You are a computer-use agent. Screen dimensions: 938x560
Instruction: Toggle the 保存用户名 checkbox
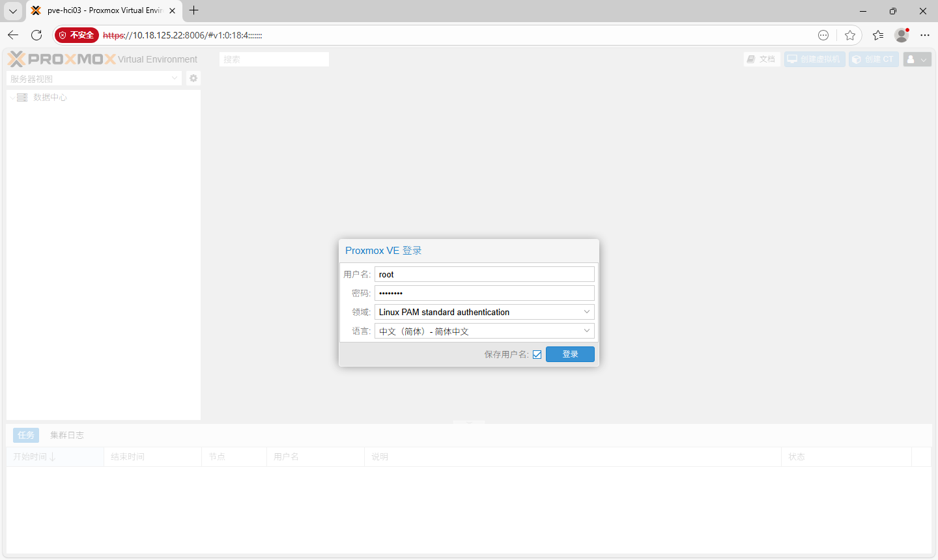tap(537, 354)
